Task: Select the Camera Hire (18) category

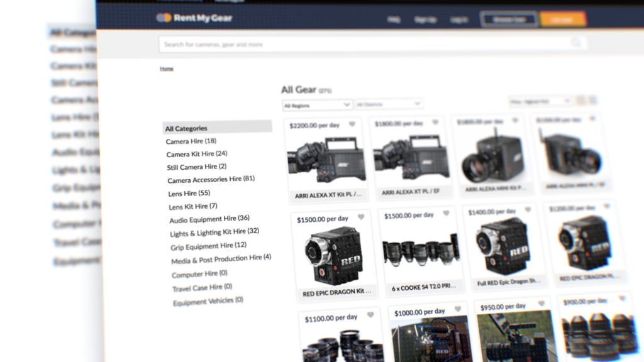Action: 191,141
